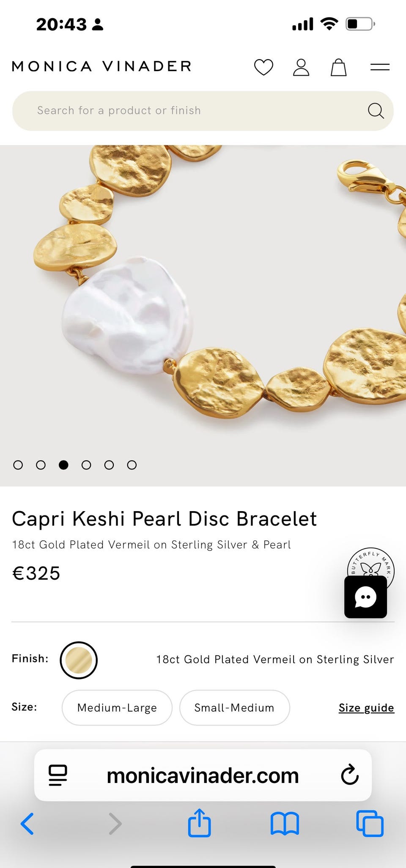Open the Size guide link
406x868 pixels.
[366, 708]
